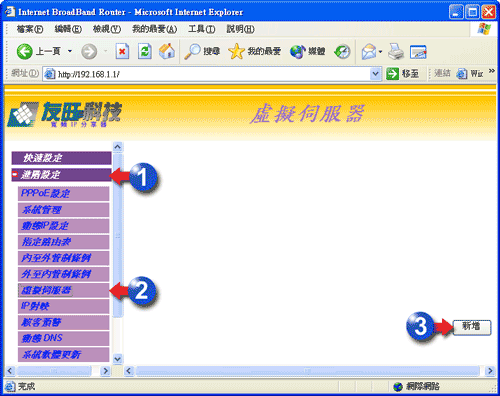The height and width of the screenshot is (396, 500).
Task: Click the URL address field
Action: click(213, 74)
